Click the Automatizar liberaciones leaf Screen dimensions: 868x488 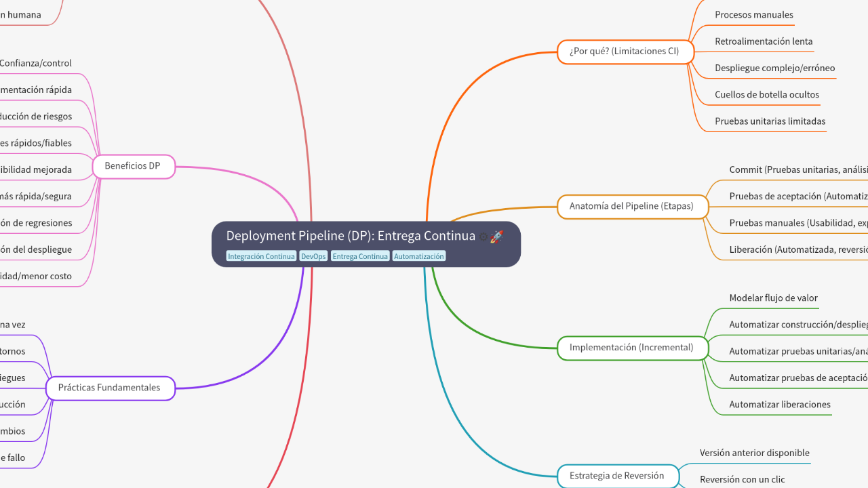pyautogui.click(x=780, y=405)
